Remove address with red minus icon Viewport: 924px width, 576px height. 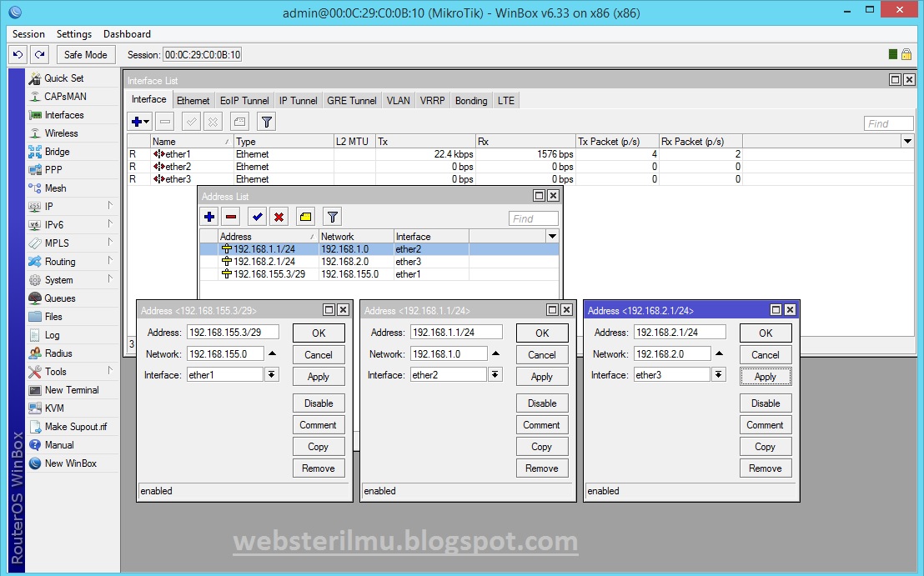coord(231,217)
